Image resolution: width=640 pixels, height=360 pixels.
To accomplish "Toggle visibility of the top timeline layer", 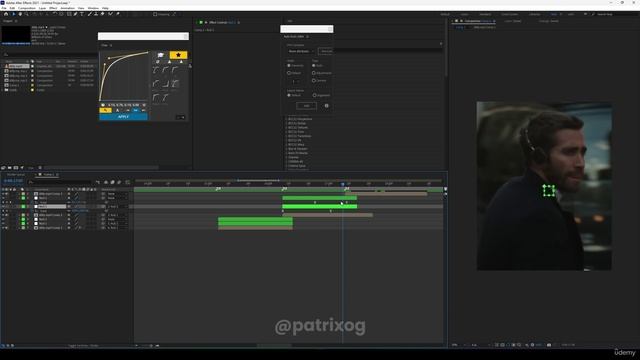I will (x=4, y=194).
